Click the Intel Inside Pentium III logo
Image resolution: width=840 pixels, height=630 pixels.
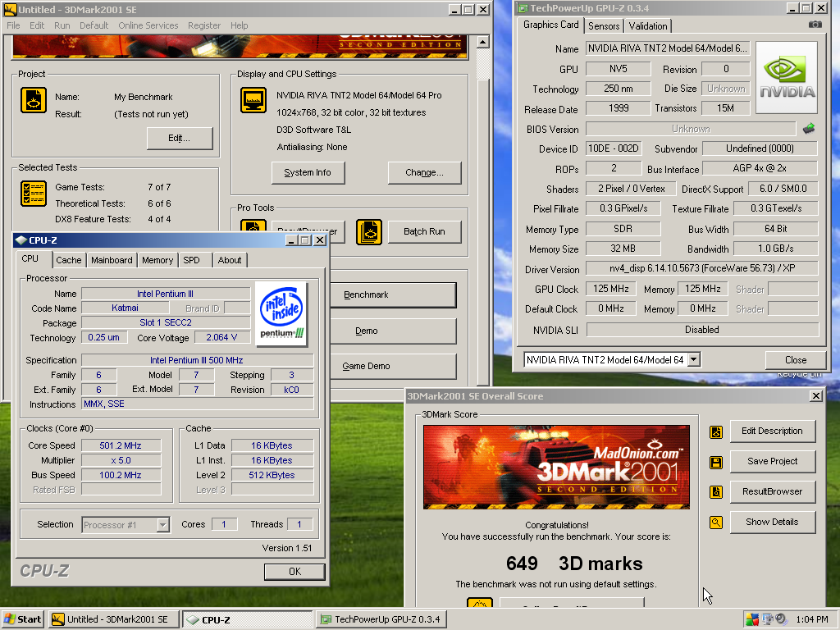tap(281, 314)
